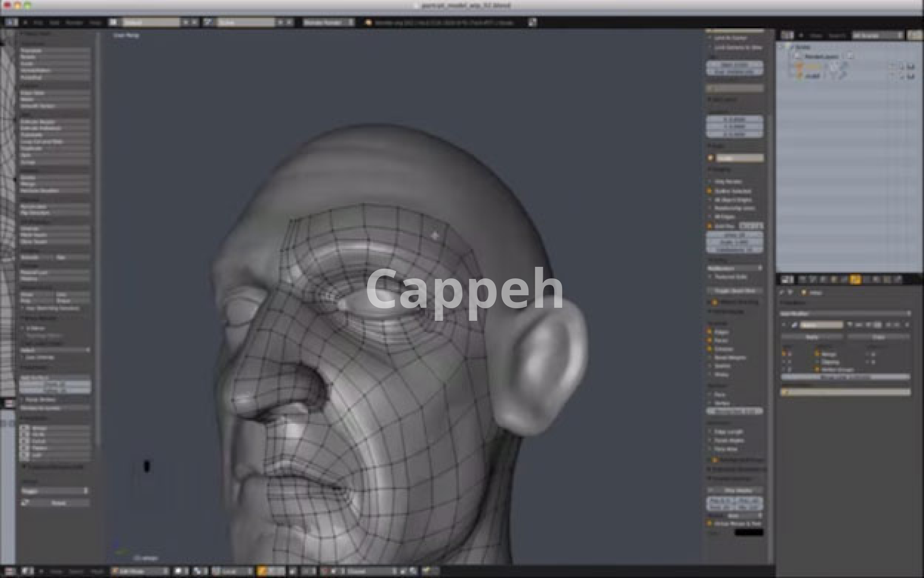Screen dimensions: 924x578
Task: Open the Modifiers wrench tab in Properties
Action: click(x=855, y=280)
